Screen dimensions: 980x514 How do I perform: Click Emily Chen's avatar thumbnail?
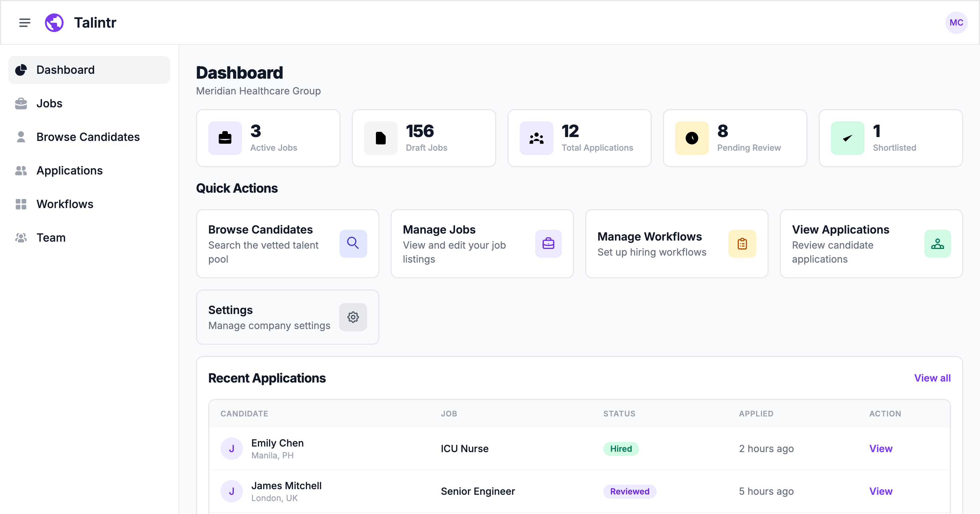(231, 449)
